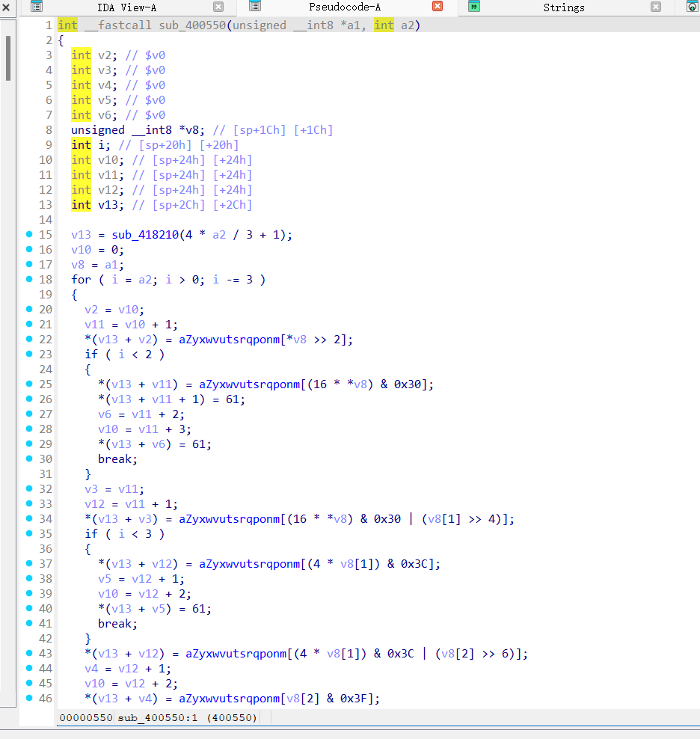Click the for keyword on line 18
Image resolution: width=700 pixels, height=739 pixels.
coord(81,280)
